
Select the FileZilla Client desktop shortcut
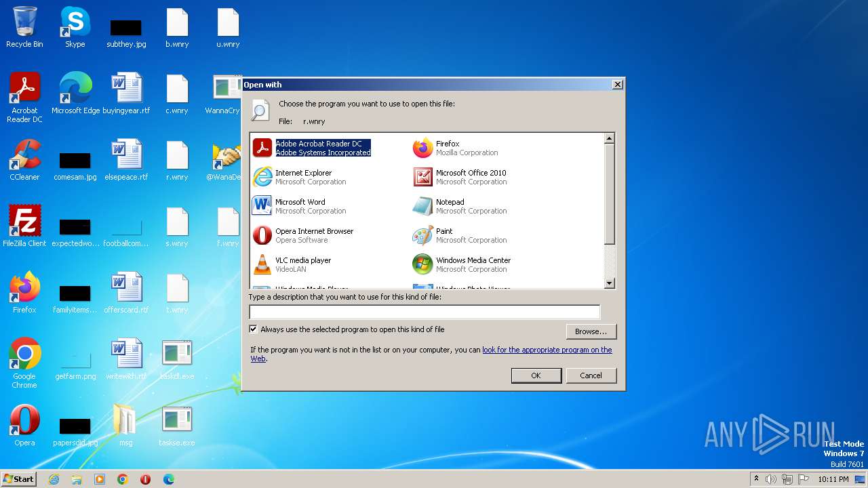coord(24,226)
